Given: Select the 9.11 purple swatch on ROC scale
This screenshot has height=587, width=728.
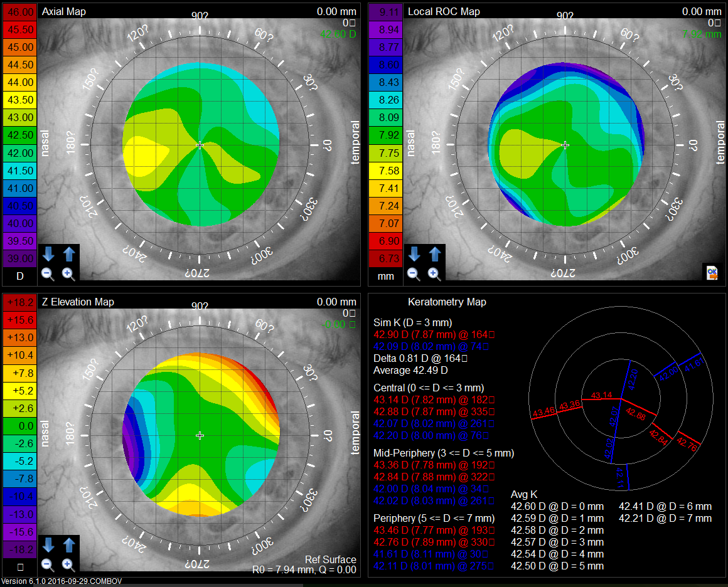Looking at the screenshot, I should [x=385, y=12].
